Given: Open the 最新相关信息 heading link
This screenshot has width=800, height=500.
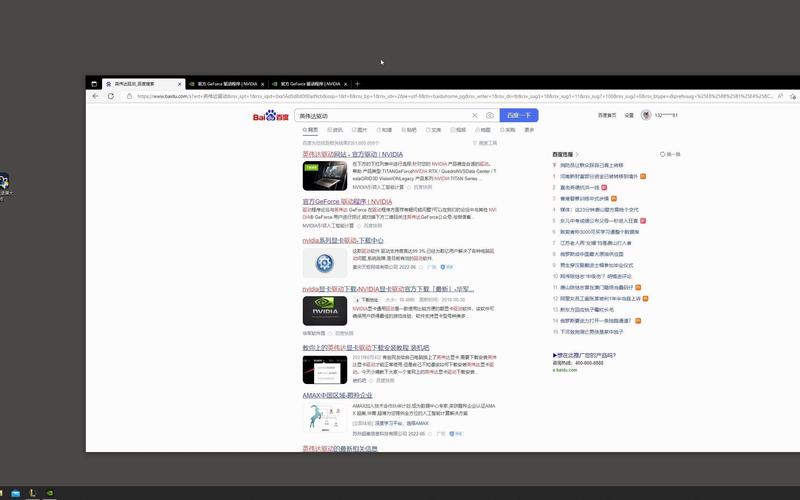Looking at the screenshot, I should click(340, 448).
